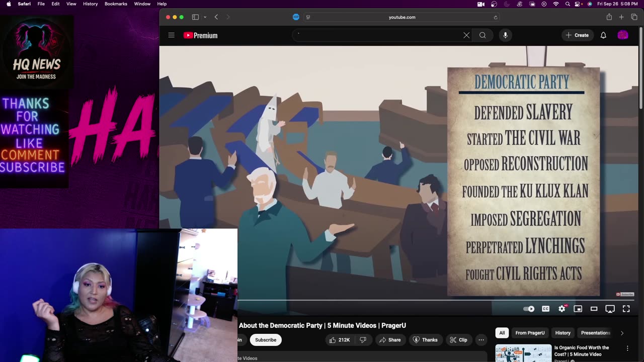Open Wi-Fi status in menu bar
The width and height of the screenshot is (644, 362).
pos(556,4)
